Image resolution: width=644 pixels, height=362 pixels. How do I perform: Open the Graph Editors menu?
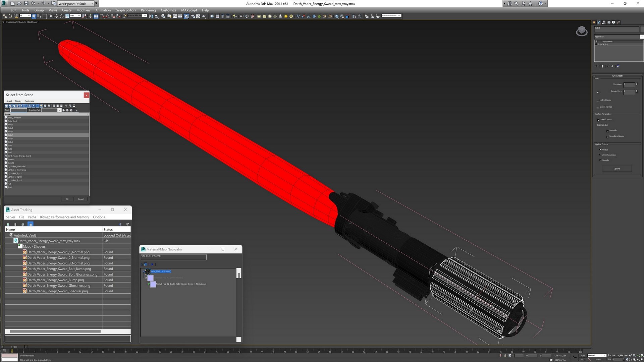pos(126,10)
